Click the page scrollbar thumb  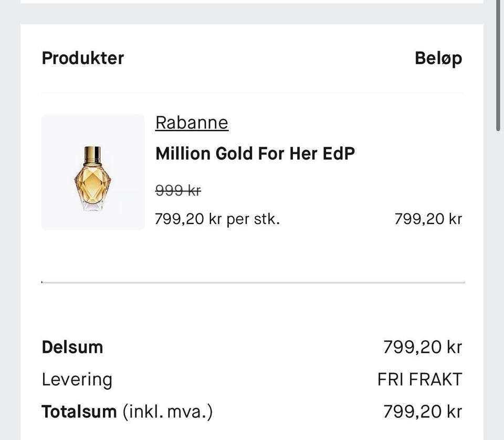(498, 63)
